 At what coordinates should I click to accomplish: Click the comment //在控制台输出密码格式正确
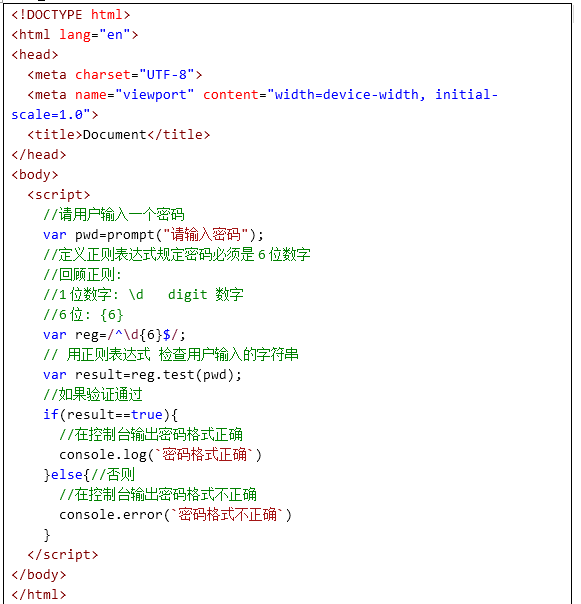click(x=151, y=435)
